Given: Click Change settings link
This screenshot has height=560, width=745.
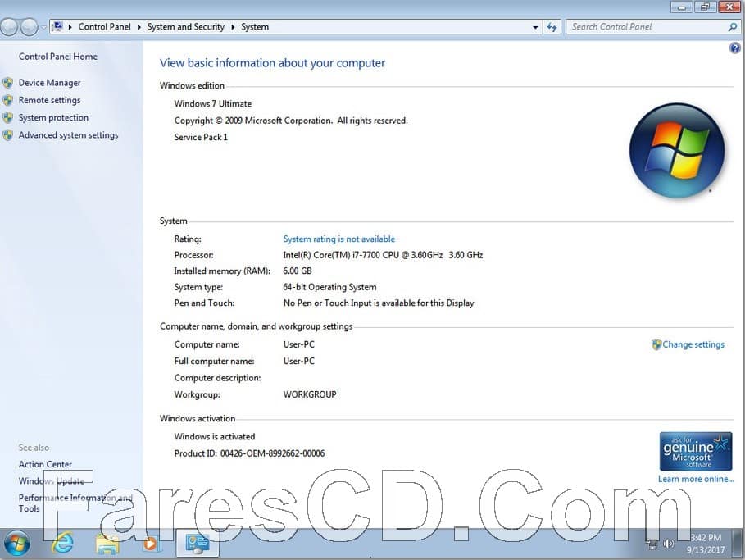Looking at the screenshot, I should click(693, 344).
